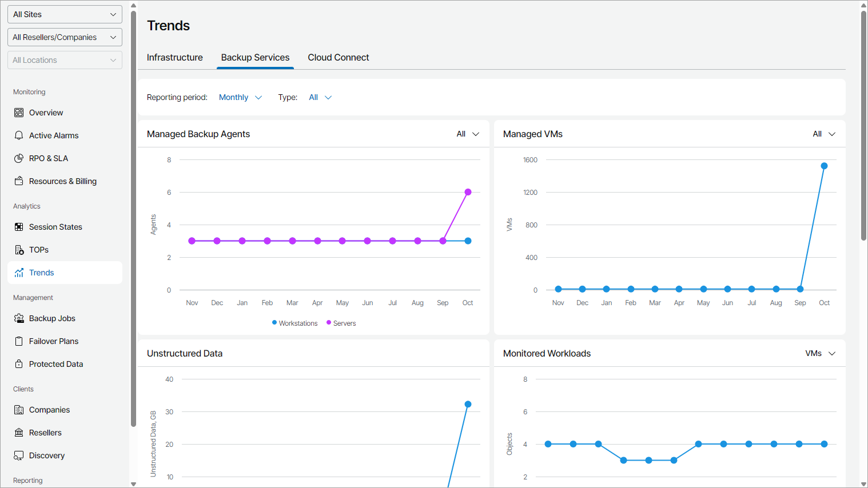Open Monitored Workloads VMs filter dropdown
The width and height of the screenshot is (868, 488).
coord(820,354)
